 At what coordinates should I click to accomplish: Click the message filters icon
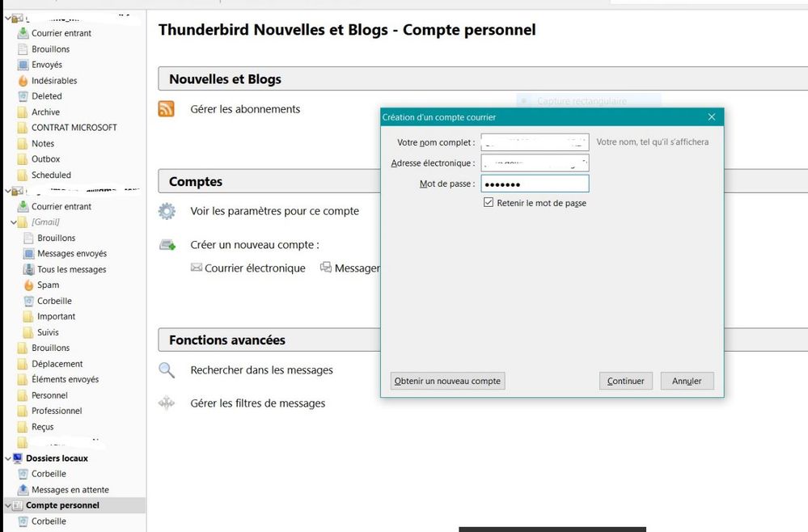tap(167, 403)
